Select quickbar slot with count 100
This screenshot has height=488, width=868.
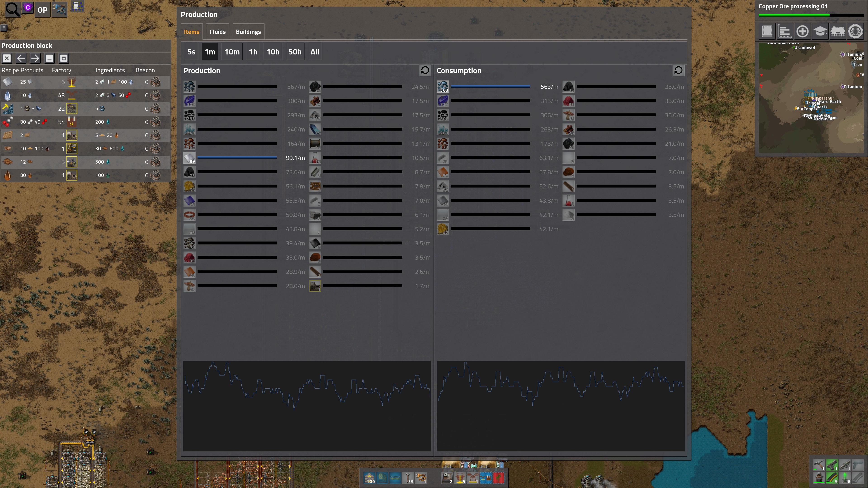tap(370, 478)
